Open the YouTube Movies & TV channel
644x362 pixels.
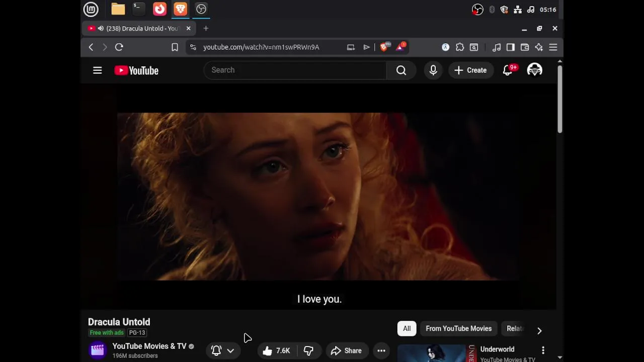point(149,346)
